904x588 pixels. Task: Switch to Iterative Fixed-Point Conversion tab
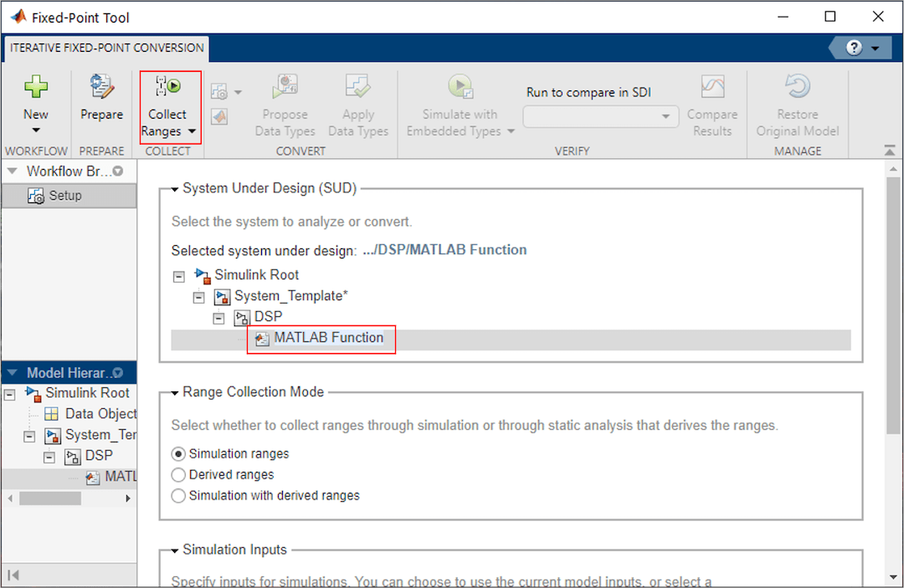click(107, 49)
